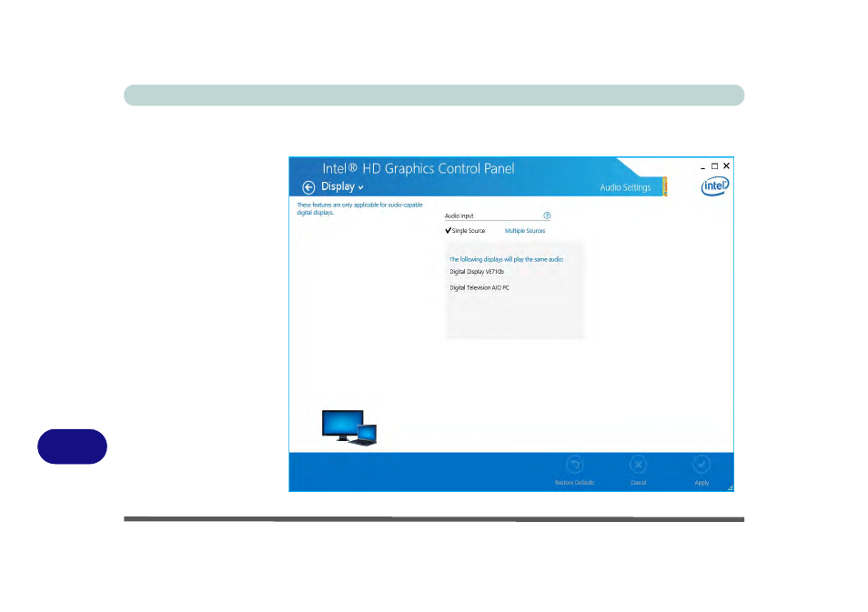Image resolution: width=868 pixels, height=612 pixels.
Task: Switch to Multiple Sources audio input
Action: tap(525, 231)
